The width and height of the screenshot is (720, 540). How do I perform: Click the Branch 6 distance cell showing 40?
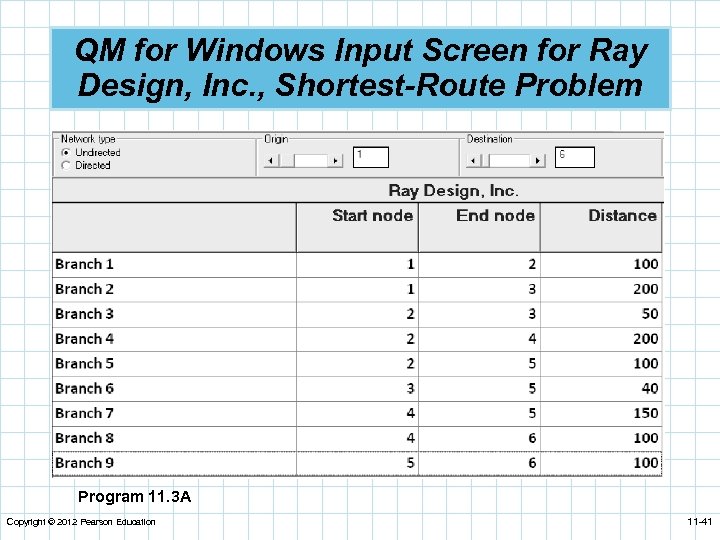[601, 388]
